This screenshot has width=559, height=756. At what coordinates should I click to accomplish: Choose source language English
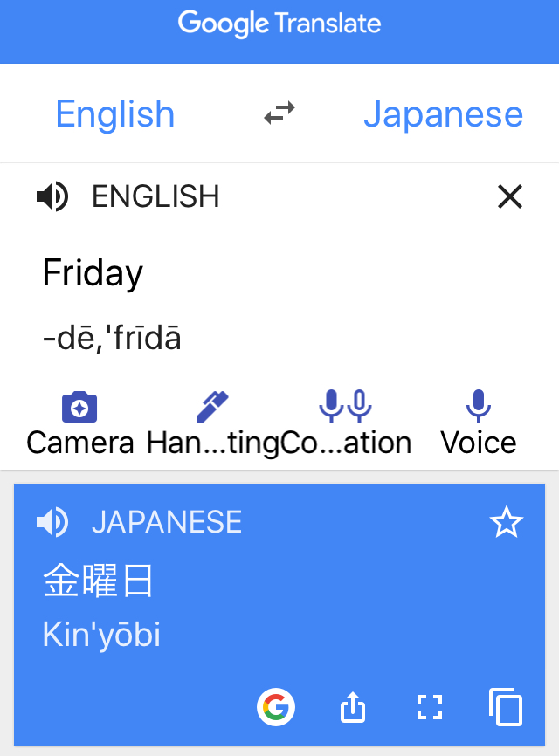pos(114,113)
